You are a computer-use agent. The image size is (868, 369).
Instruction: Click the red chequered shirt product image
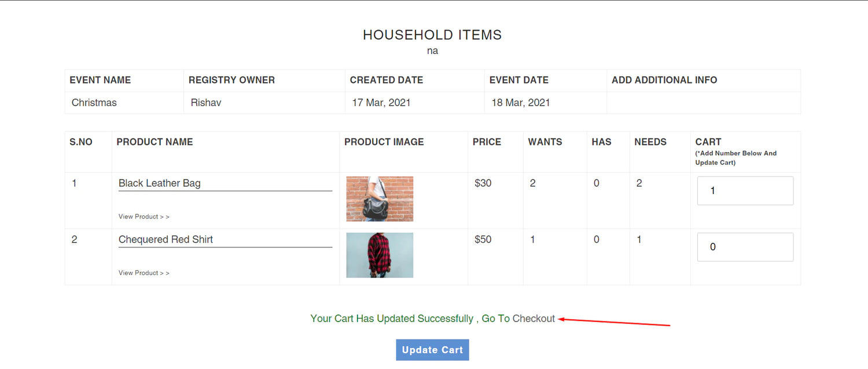click(x=380, y=255)
